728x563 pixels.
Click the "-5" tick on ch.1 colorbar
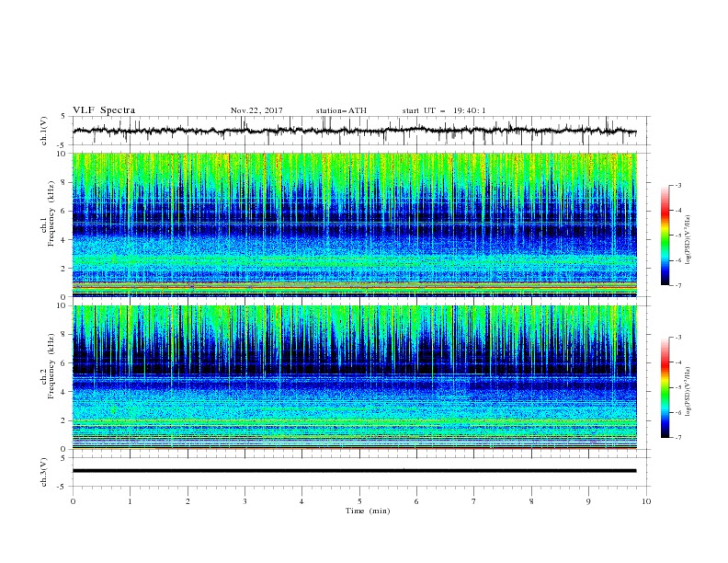point(678,236)
